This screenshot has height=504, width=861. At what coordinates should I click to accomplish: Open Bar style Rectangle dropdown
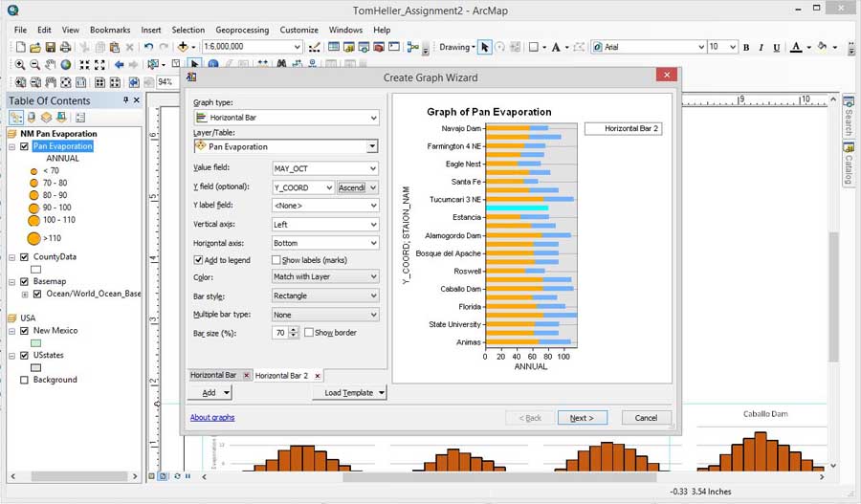pos(325,296)
